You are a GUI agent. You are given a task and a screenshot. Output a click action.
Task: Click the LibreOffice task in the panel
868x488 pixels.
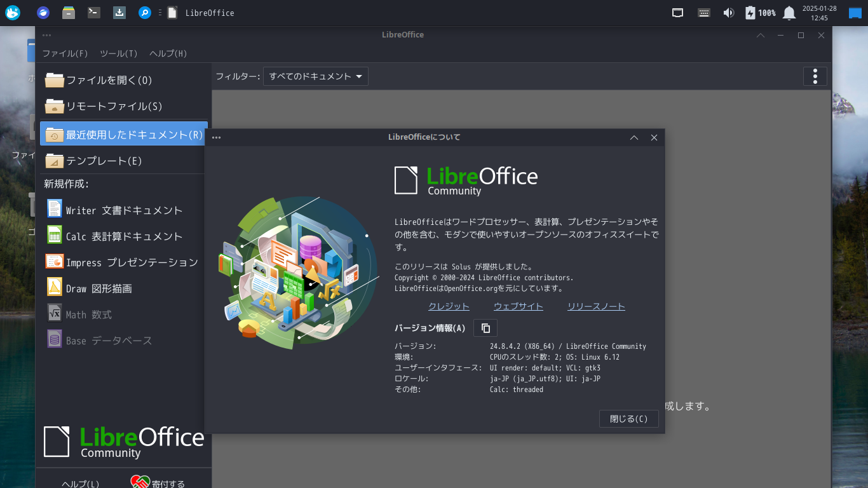[x=201, y=13]
